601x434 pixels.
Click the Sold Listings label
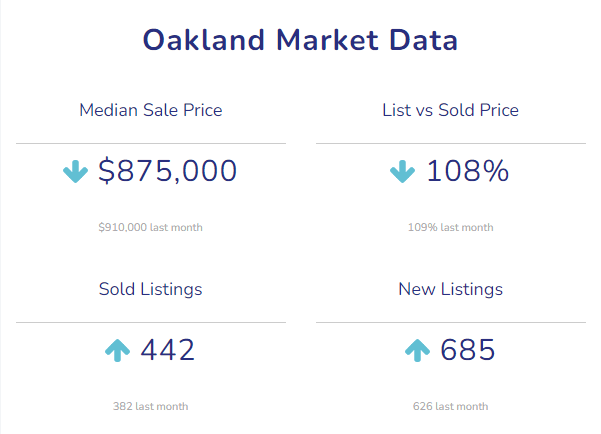(150, 289)
